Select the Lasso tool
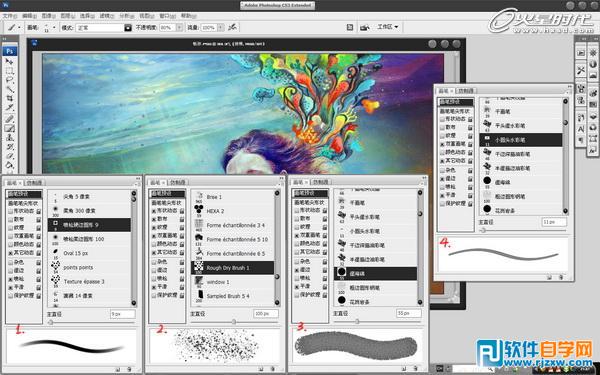Viewport: 600px width, 375px height. pos(10,80)
